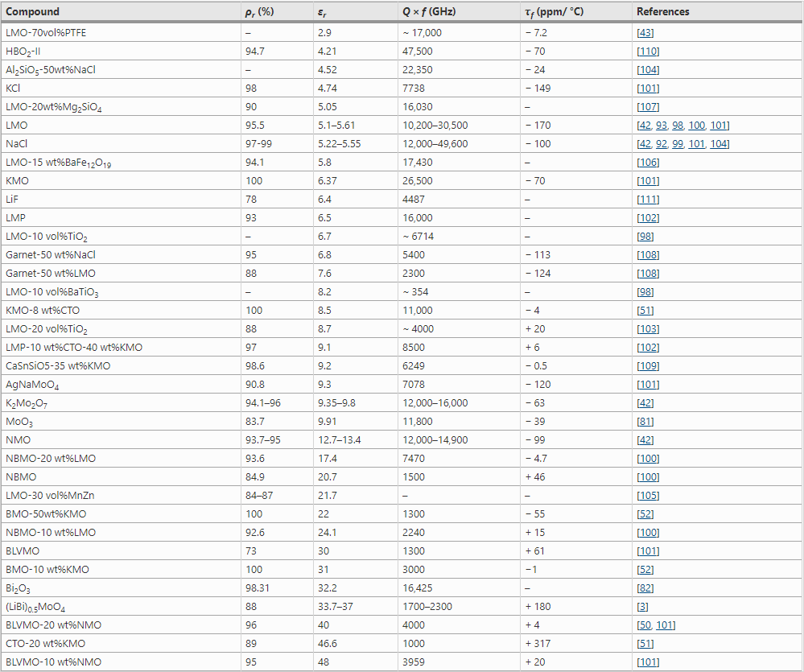Select the density value 98.31
Viewport: 804px width, 672px height.
point(258,588)
